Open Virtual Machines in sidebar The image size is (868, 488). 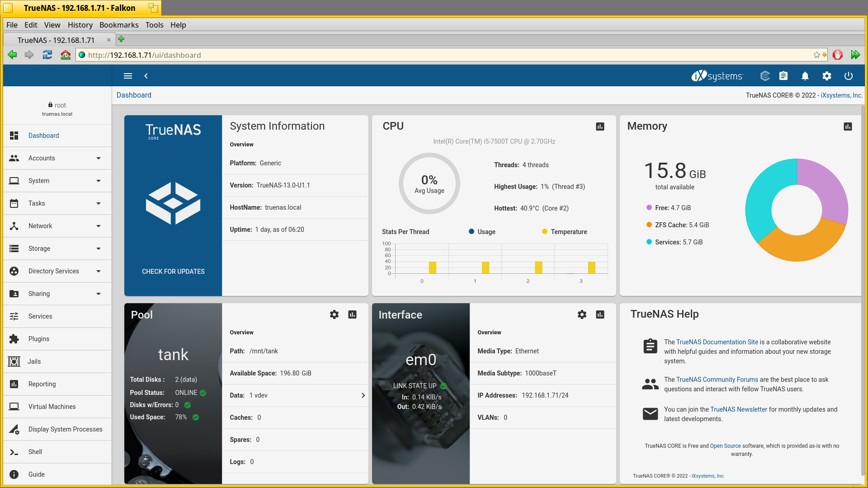(x=57, y=407)
